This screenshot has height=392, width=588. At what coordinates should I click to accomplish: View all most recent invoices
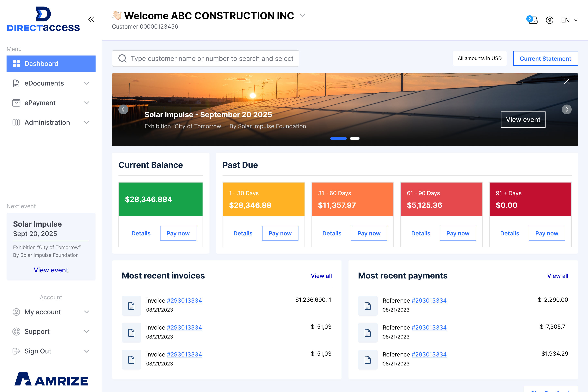click(x=321, y=276)
